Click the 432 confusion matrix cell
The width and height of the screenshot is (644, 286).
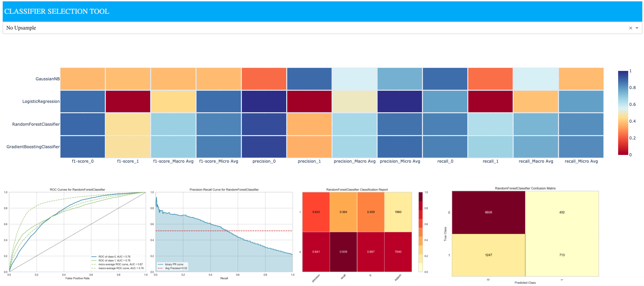pyautogui.click(x=562, y=212)
